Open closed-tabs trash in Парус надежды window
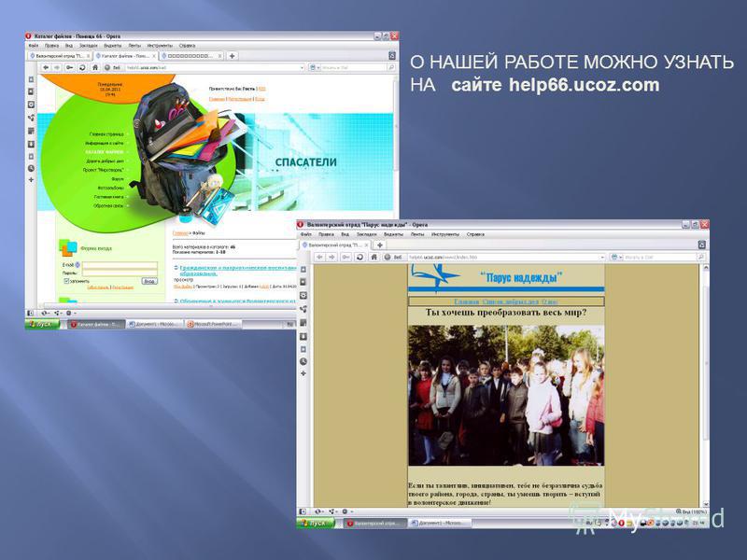747x560 pixels. pyautogui.click(x=701, y=245)
